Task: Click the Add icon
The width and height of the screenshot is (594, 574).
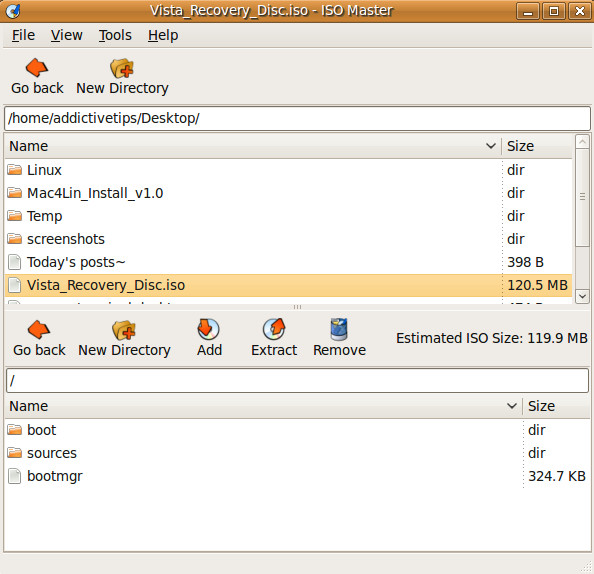Action: point(208,329)
